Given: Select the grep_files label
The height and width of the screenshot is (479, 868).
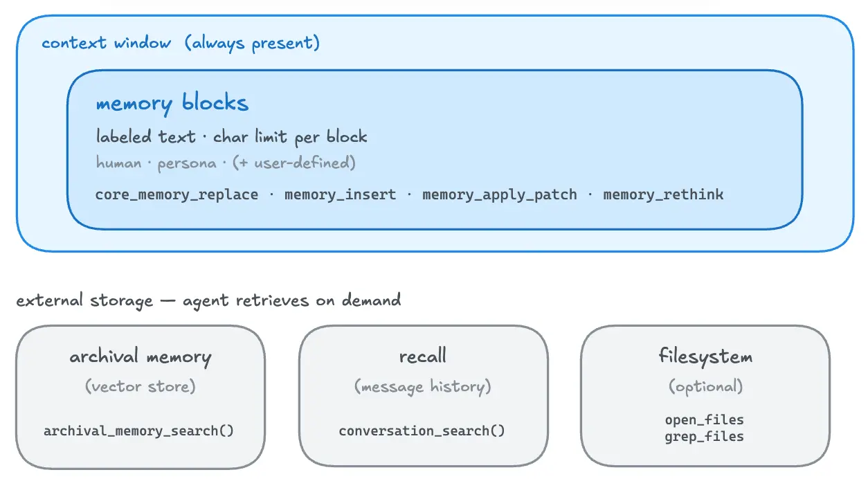Looking at the screenshot, I should [705, 437].
